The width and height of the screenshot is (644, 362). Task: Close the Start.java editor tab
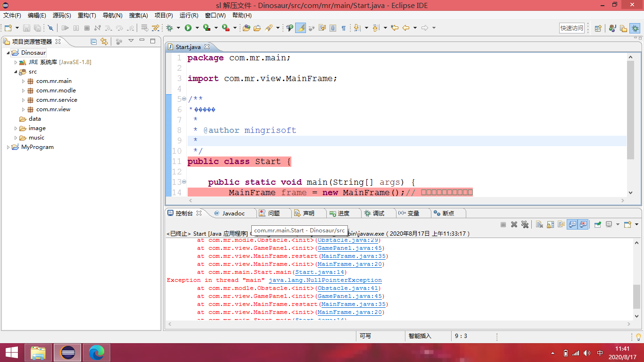206,47
